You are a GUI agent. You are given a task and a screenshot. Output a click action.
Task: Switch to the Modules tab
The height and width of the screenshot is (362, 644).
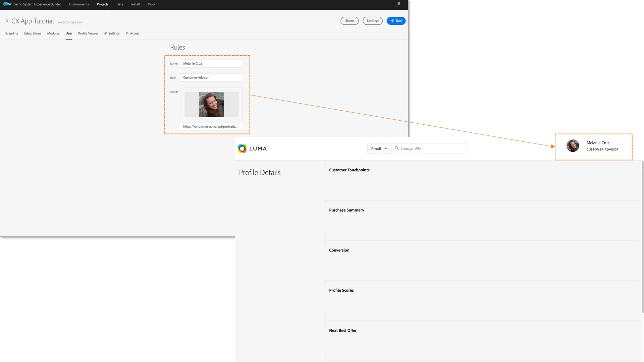(x=53, y=34)
